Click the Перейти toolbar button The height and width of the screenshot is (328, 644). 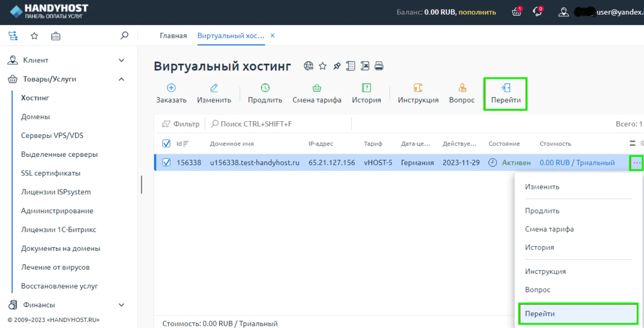(x=505, y=94)
